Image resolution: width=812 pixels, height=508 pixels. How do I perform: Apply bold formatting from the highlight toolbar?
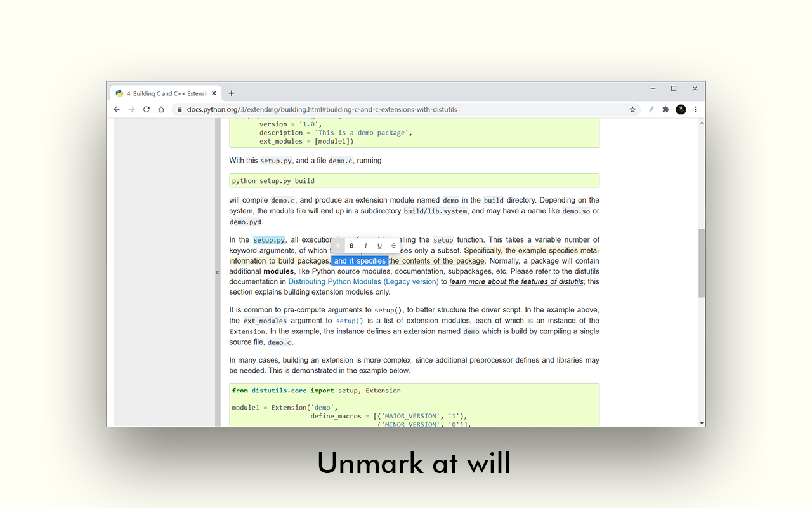(351, 246)
